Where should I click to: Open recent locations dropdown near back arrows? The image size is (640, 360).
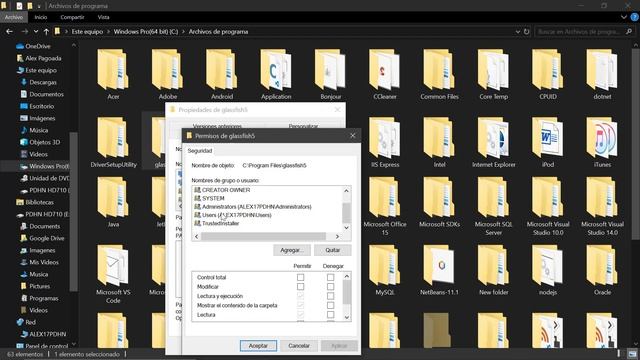coord(36,31)
